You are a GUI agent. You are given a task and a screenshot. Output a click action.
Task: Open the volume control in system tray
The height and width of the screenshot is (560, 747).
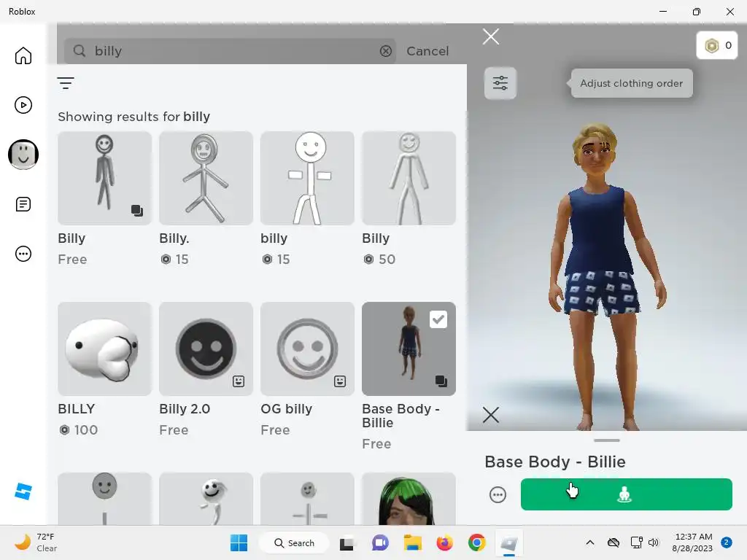tap(654, 542)
